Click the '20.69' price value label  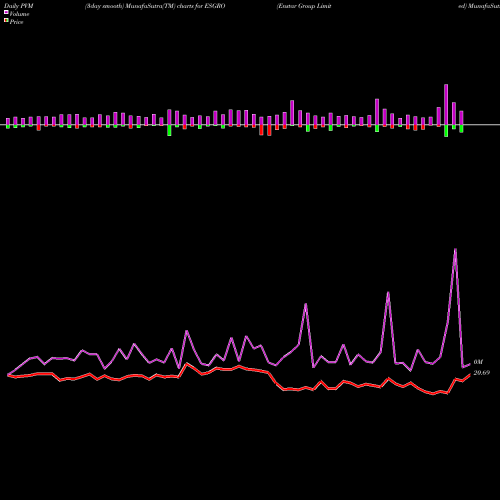(x=482, y=373)
